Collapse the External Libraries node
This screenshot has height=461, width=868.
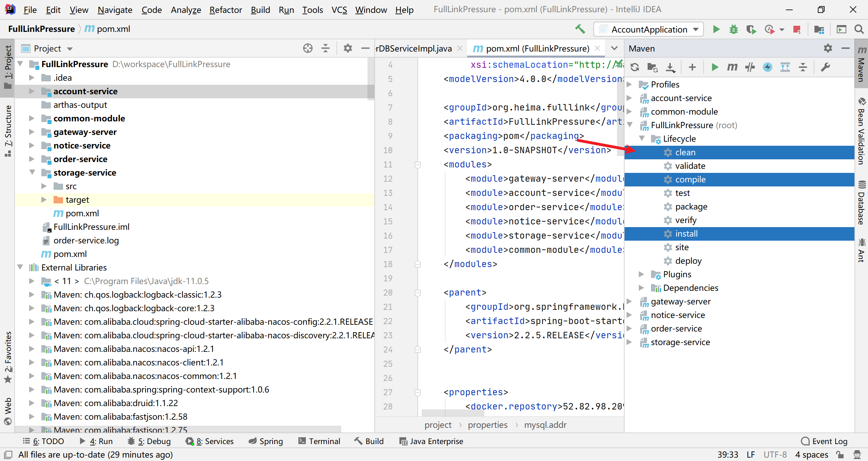(x=20, y=267)
